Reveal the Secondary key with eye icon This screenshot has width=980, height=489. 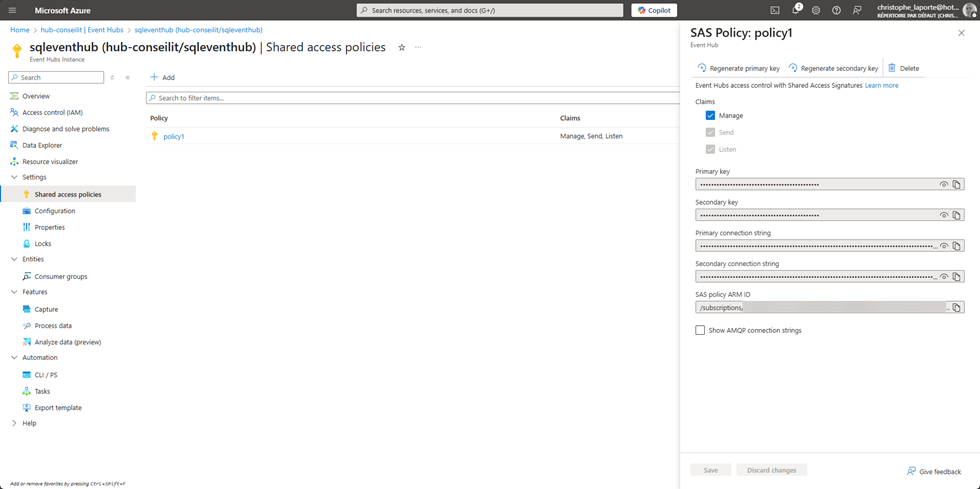[x=944, y=215]
